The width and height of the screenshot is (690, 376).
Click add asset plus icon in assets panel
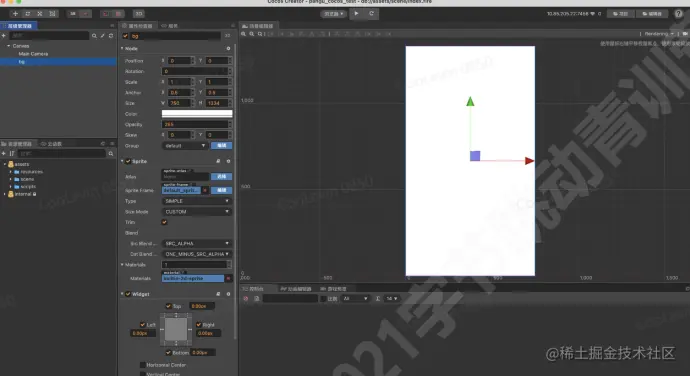pyautogui.click(x=4, y=153)
